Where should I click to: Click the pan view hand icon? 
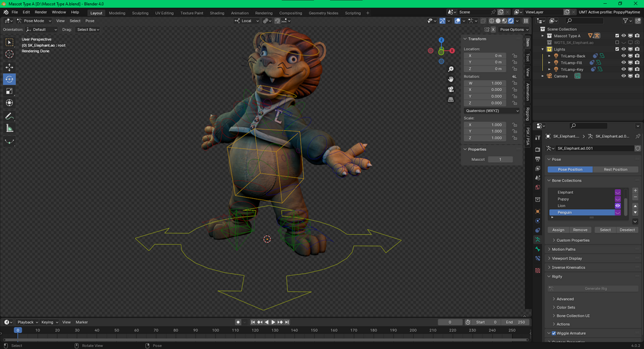450,79
